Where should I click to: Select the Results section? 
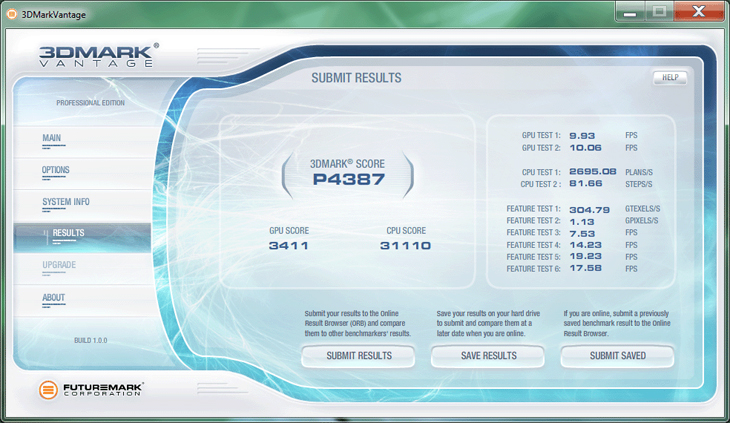(x=82, y=237)
